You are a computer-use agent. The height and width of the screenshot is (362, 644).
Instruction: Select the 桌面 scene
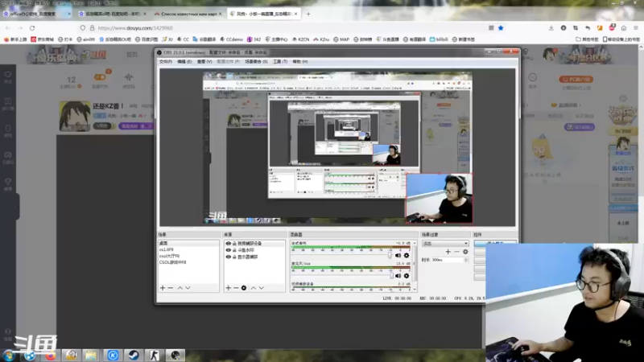click(188, 244)
